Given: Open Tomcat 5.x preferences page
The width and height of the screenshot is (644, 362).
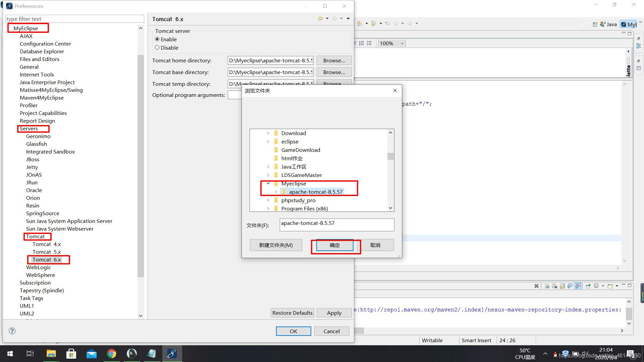Looking at the screenshot, I should click(47, 252).
